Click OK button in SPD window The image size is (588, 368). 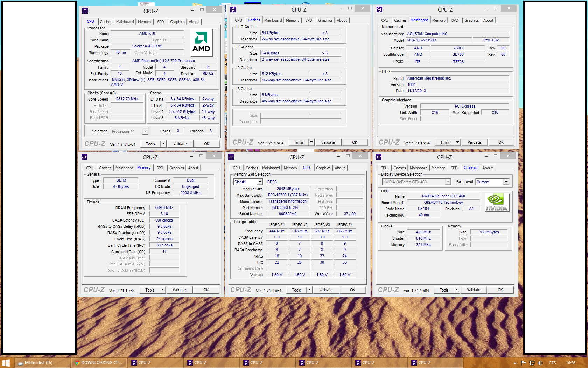pos(352,290)
